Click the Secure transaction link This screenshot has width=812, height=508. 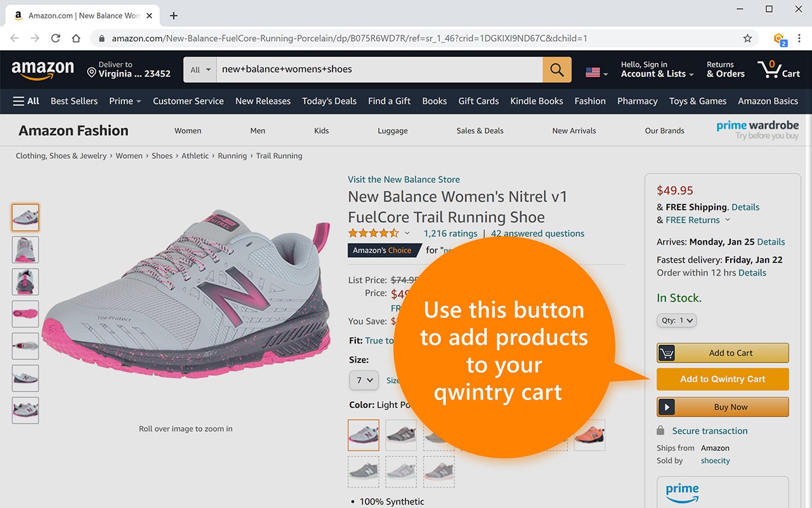tap(710, 431)
